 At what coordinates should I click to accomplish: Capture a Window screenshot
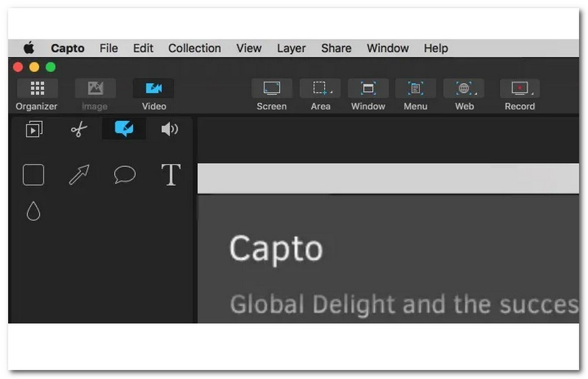click(368, 89)
